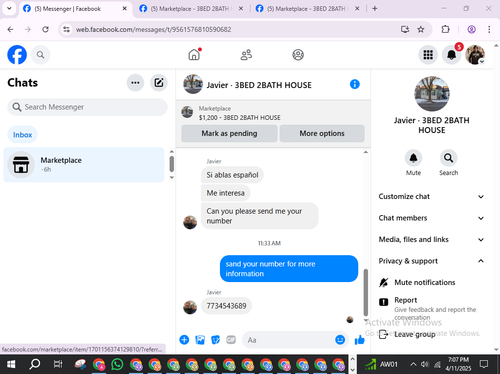
Task: Open the Marketplace chat in the list
Action: [84, 165]
